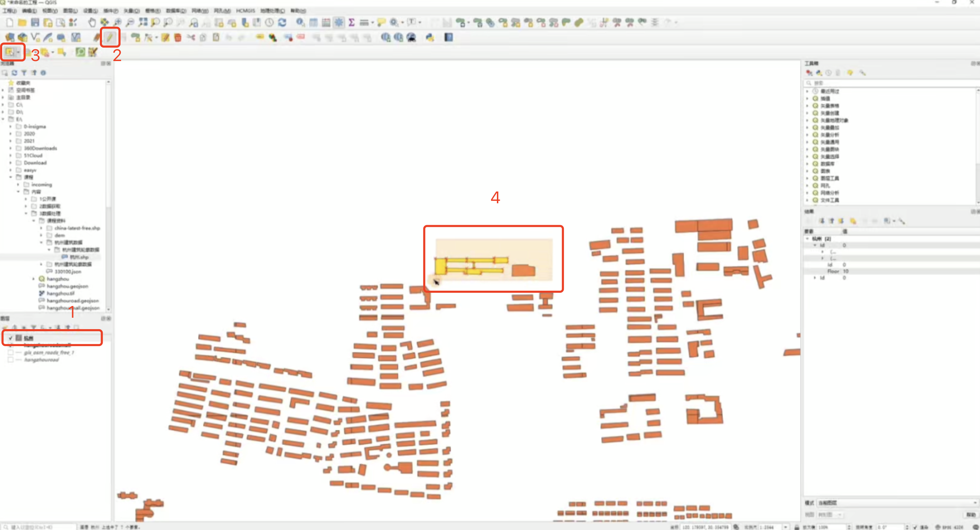Enable the gis_osm_roads_free_1 layer checkbox
The width and height of the screenshot is (980, 530).
point(11,353)
